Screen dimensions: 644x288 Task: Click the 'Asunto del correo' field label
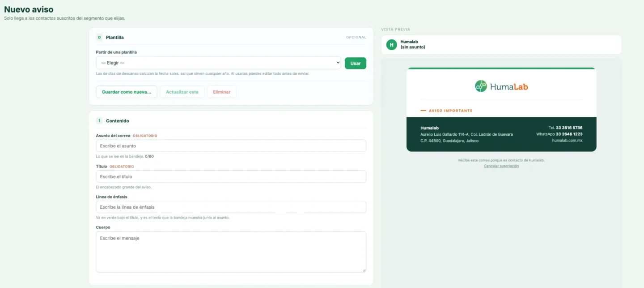(x=113, y=136)
